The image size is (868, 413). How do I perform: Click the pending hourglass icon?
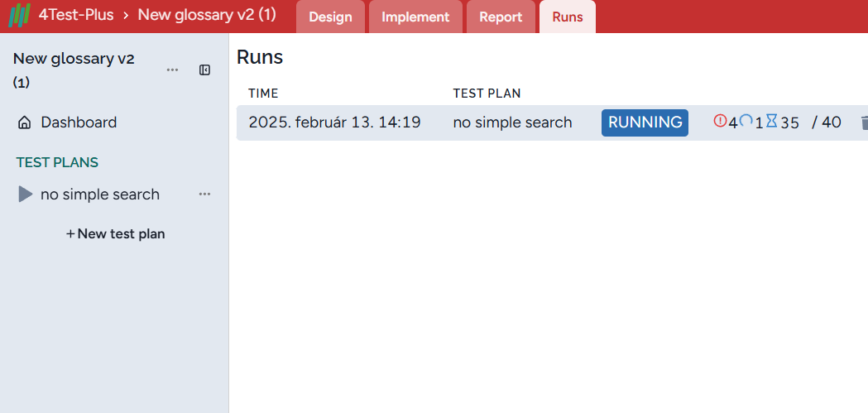click(x=771, y=121)
